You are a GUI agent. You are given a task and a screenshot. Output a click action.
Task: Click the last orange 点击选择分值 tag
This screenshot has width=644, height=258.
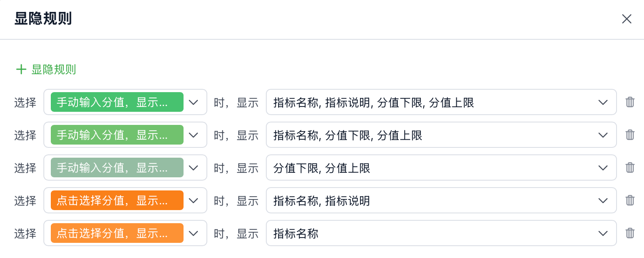pyautogui.click(x=117, y=233)
